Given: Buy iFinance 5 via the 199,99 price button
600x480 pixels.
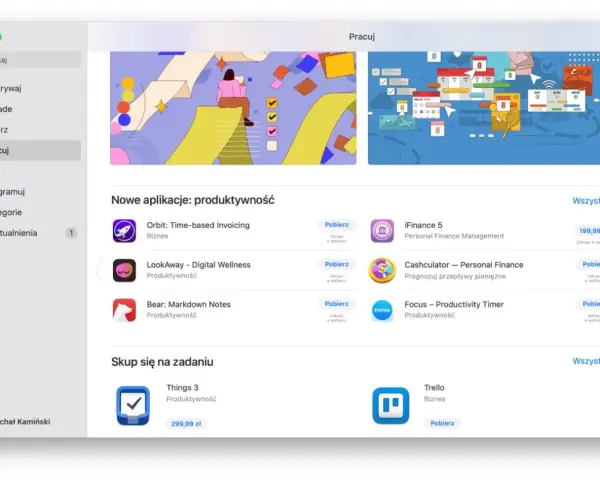Looking at the screenshot, I should pos(588,231).
